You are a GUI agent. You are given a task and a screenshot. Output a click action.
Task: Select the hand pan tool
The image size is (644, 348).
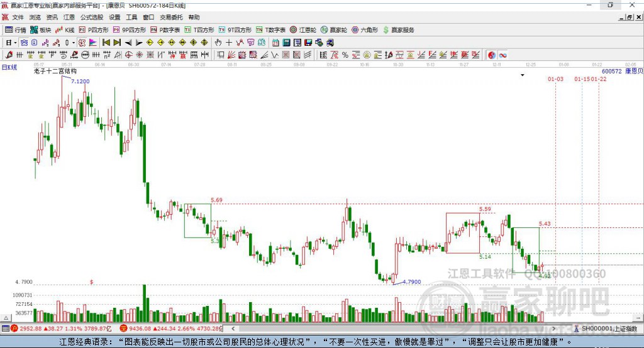tap(218, 43)
